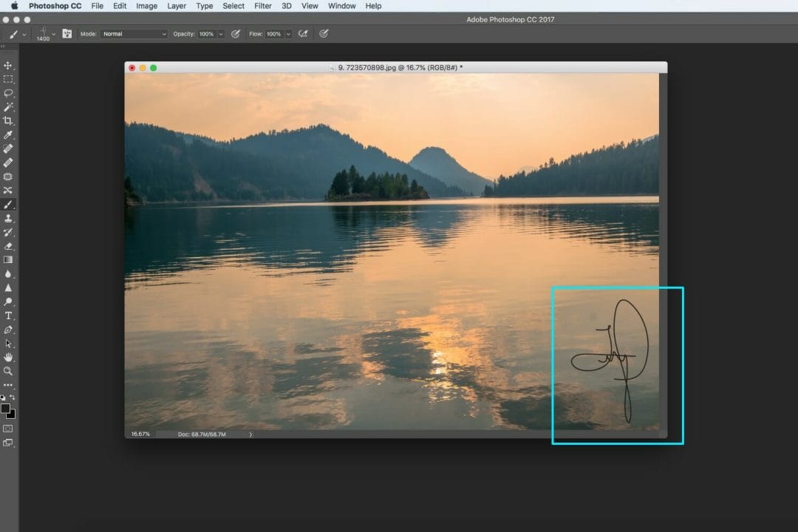
Task: Open the blending Mode dropdown set to Normal
Action: 134,34
